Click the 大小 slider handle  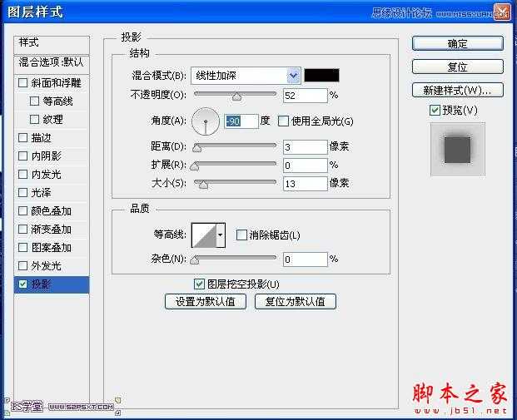203,185
